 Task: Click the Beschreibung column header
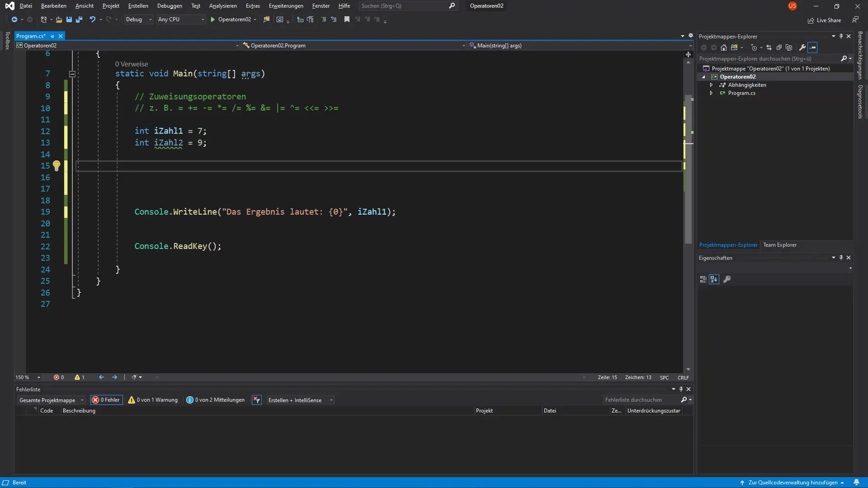click(267, 411)
